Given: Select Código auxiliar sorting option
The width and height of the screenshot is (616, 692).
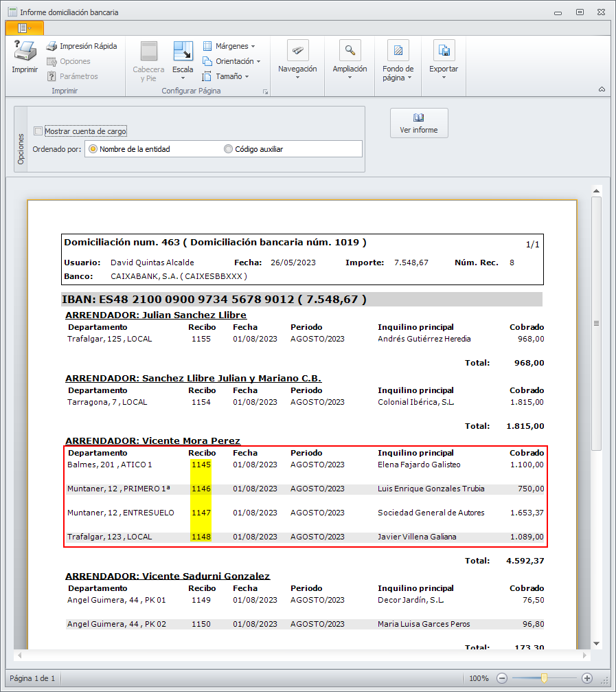Looking at the screenshot, I should [229, 149].
